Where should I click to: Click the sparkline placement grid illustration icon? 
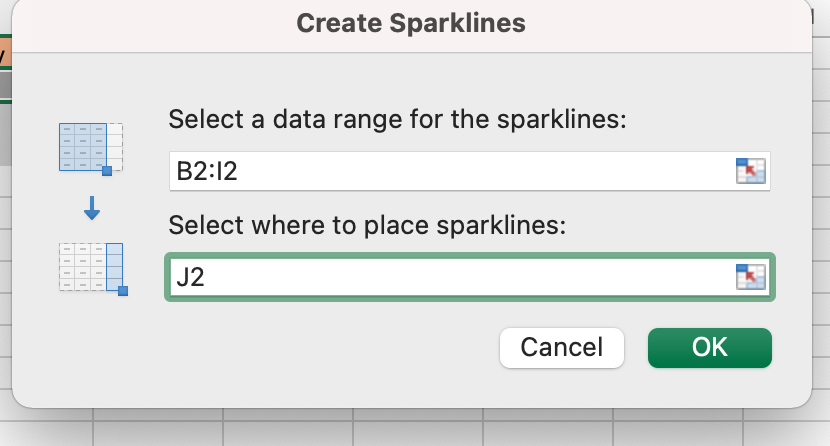pos(92,267)
